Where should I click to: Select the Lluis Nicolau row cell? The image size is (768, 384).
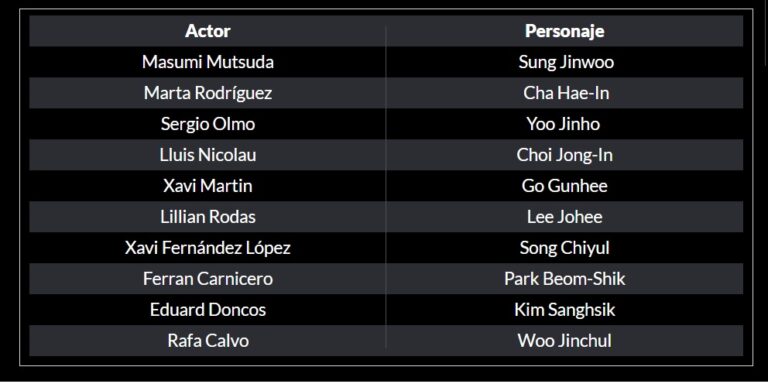click(208, 155)
